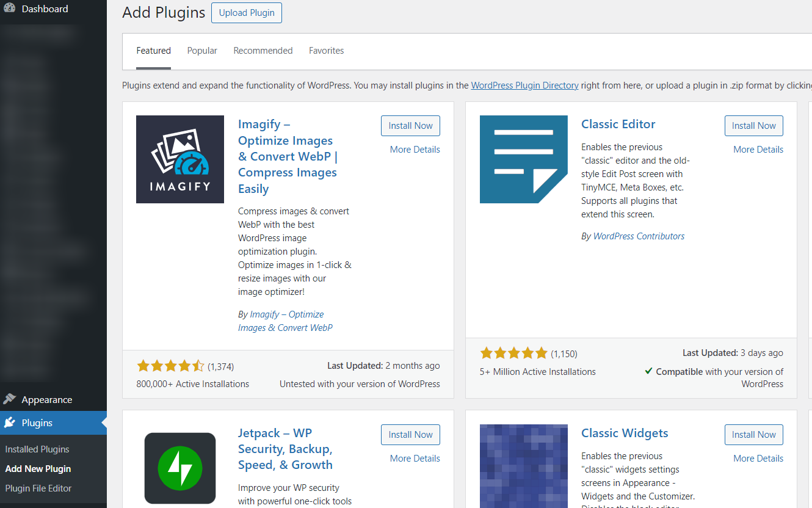The height and width of the screenshot is (508, 812).
Task: Click the Upload Plugin button
Action: pos(247,13)
